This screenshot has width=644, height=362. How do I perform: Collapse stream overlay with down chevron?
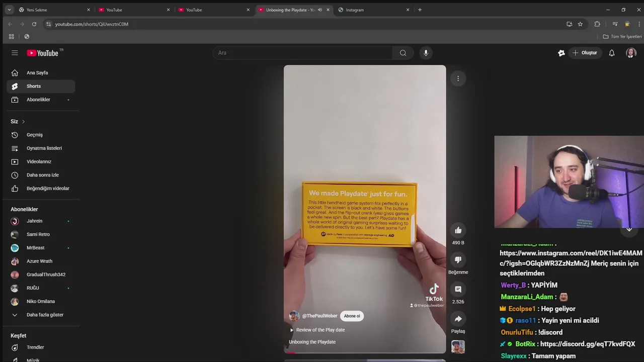click(x=629, y=229)
